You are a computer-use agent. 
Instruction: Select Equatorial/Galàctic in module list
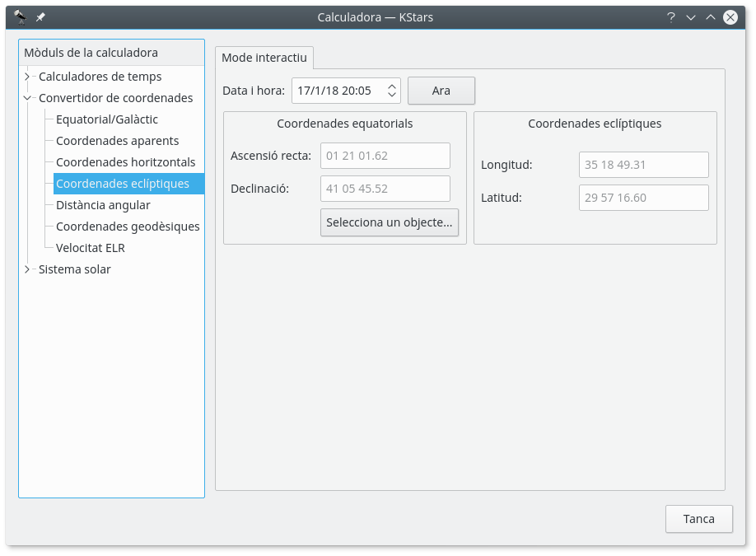(x=107, y=119)
